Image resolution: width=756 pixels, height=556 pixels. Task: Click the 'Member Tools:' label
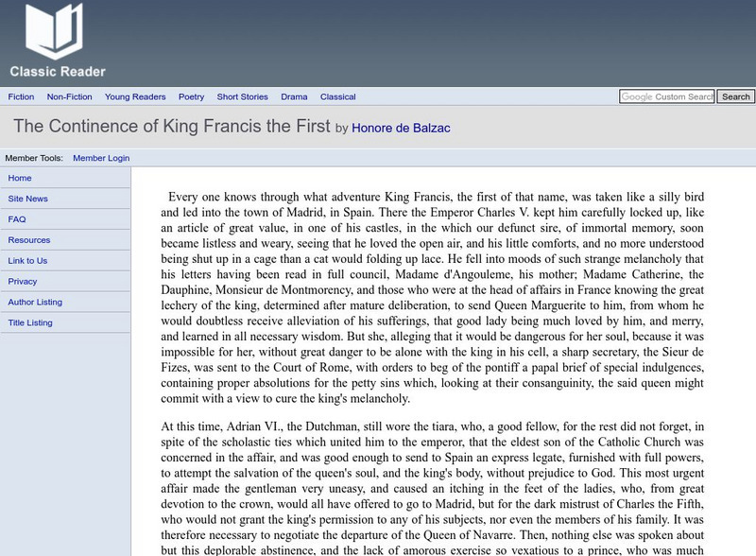(x=34, y=158)
